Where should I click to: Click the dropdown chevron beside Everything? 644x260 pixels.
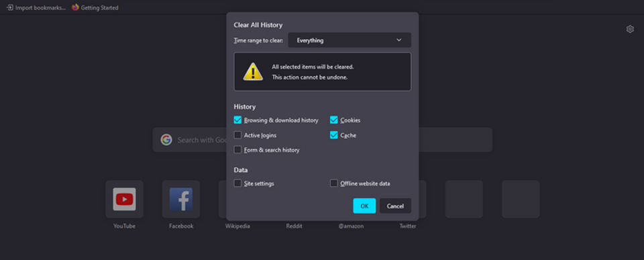[398, 40]
